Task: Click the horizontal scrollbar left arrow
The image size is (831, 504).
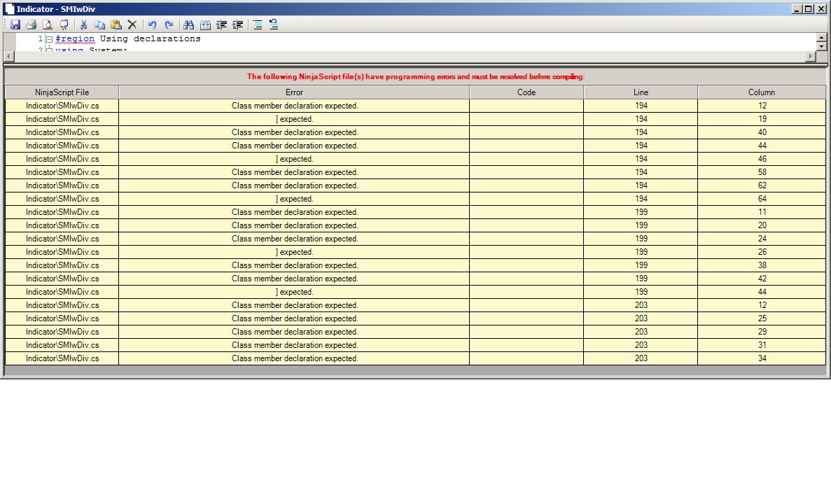Action: point(8,56)
